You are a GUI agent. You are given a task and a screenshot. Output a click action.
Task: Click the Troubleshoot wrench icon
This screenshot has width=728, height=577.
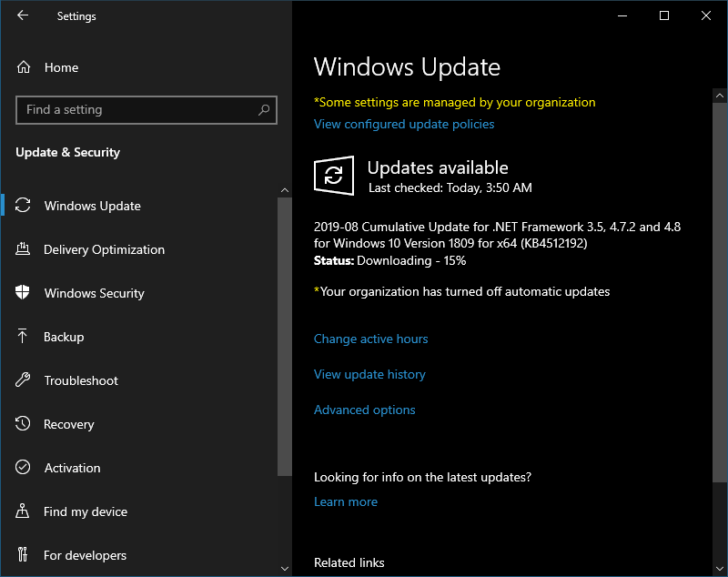[x=23, y=380]
